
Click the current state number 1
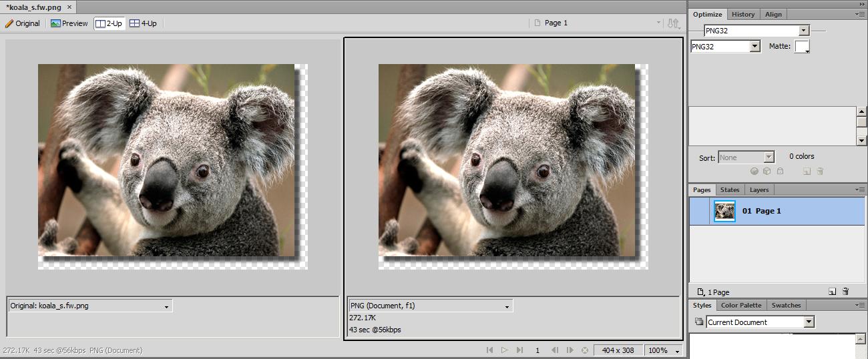click(537, 350)
